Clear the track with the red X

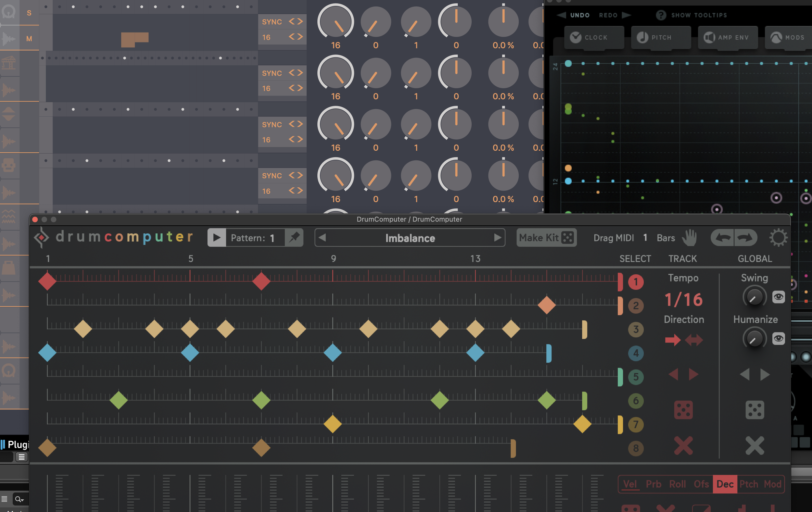[683, 445]
